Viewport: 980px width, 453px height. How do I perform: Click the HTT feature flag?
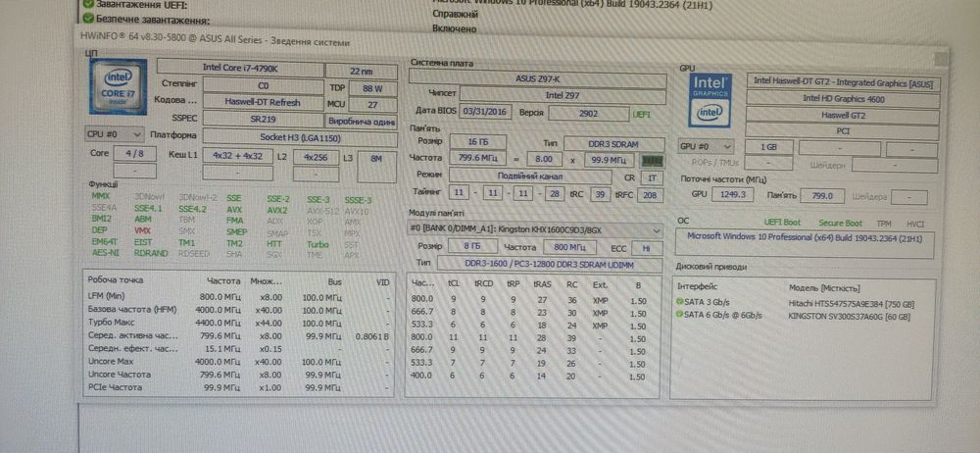pos(274,244)
